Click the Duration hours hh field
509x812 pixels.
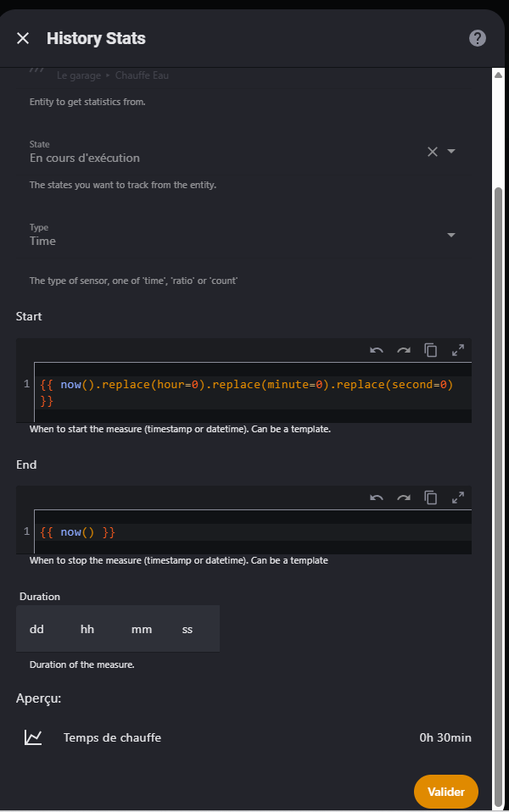pos(87,629)
